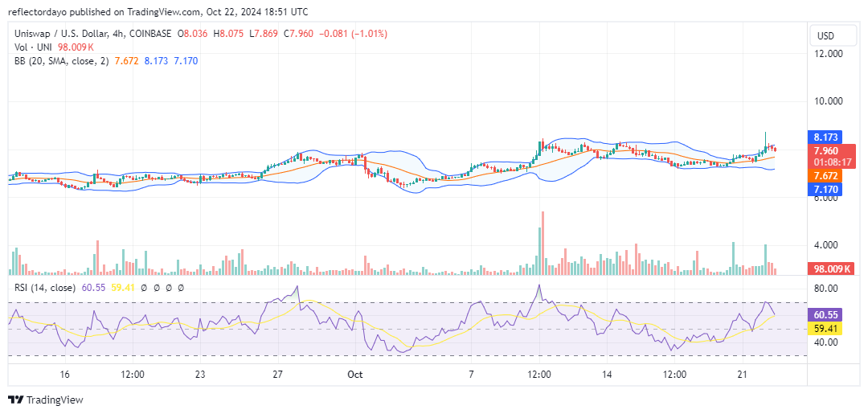
Task: Click the orange 7.672 value in BB legend
Action: click(126, 60)
